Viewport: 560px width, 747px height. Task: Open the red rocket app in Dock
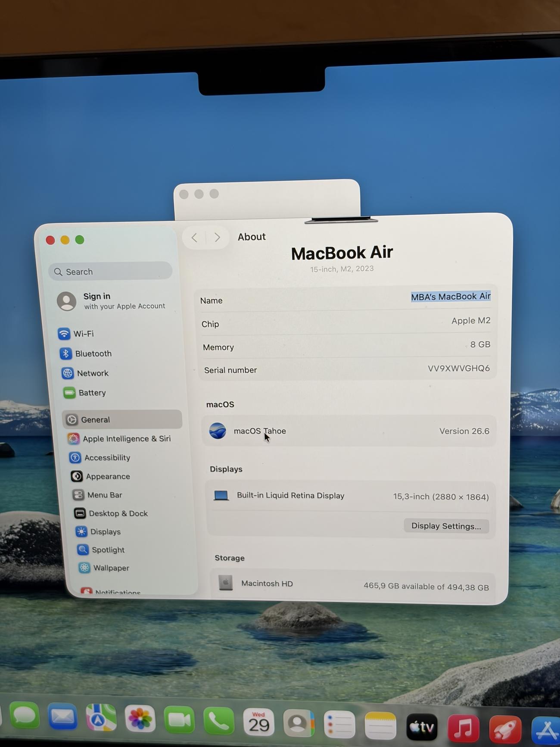[505, 730]
